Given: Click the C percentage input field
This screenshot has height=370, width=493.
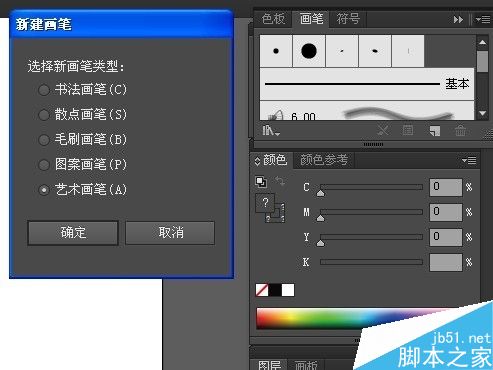Looking at the screenshot, I should point(446,187).
